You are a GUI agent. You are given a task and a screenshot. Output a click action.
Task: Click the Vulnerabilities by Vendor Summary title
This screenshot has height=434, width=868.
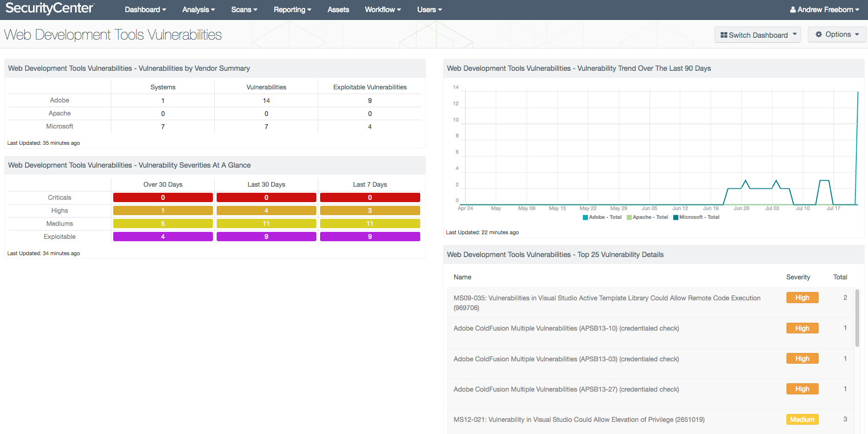coord(129,68)
